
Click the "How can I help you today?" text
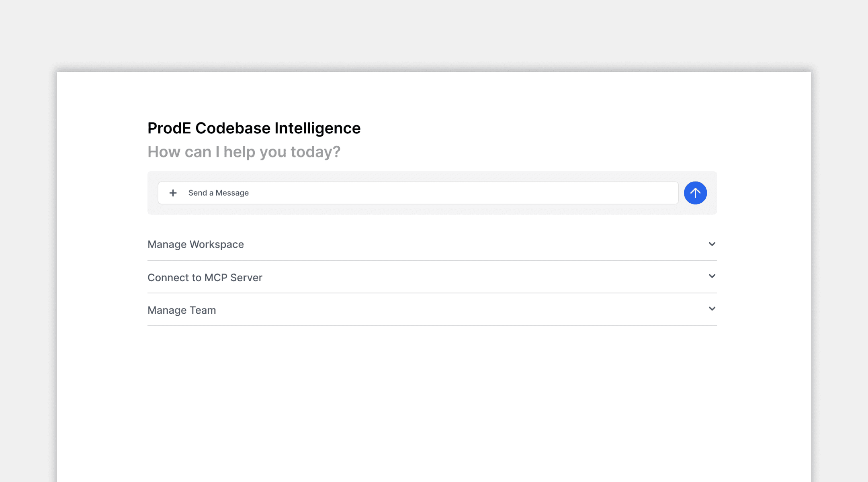pos(244,152)
